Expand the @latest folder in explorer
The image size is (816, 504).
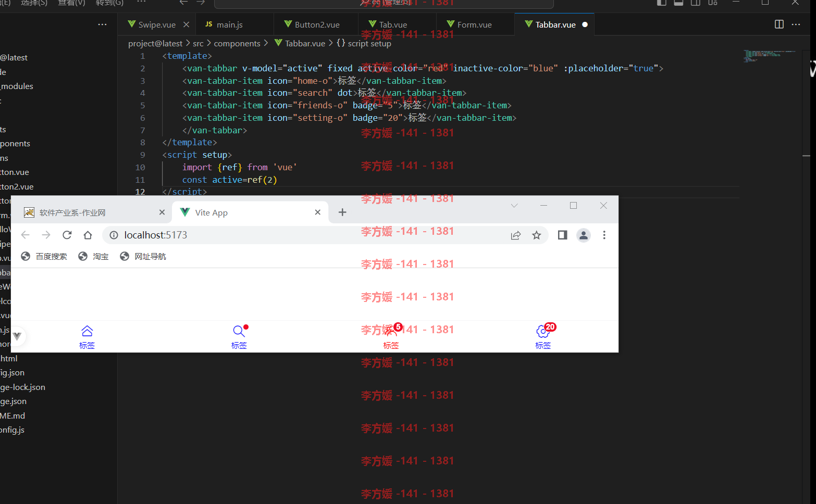[x=14, y=57]
